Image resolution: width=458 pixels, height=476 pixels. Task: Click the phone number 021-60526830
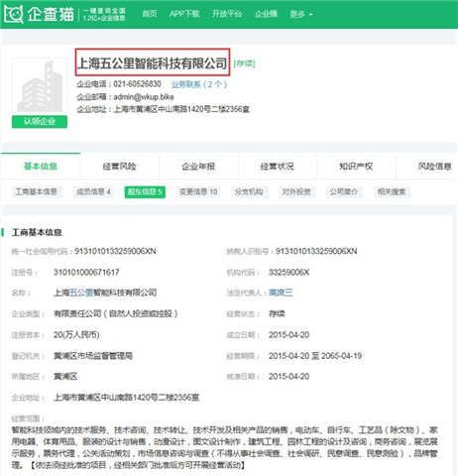point(137,84)
